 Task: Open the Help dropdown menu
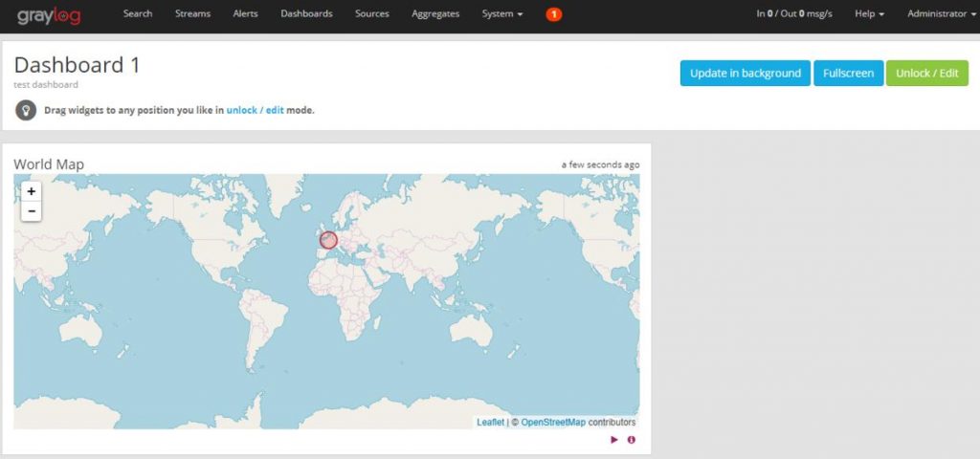869,14
